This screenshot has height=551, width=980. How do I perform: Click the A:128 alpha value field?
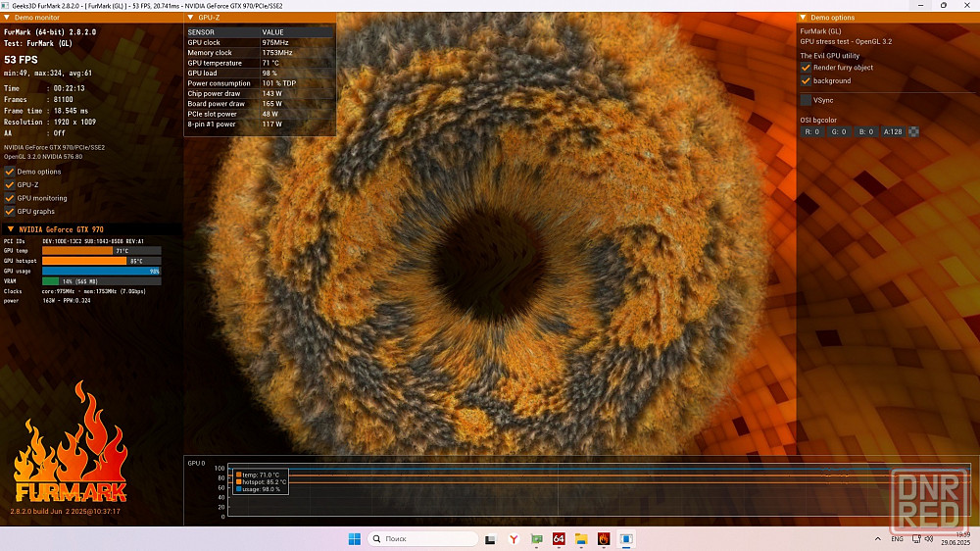coord(893,132)
